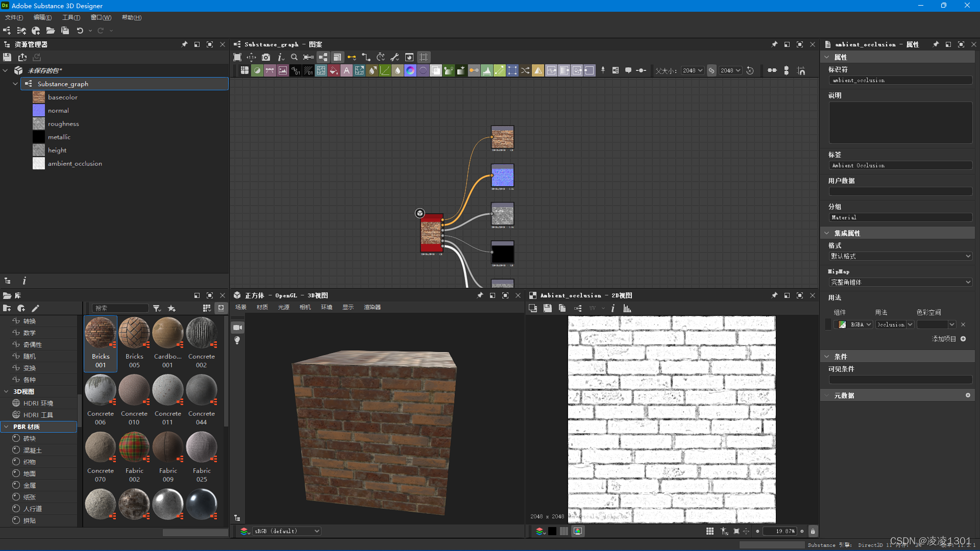Open the MipMap dropdown in properties
980x551 pixels.
[900, 282]
